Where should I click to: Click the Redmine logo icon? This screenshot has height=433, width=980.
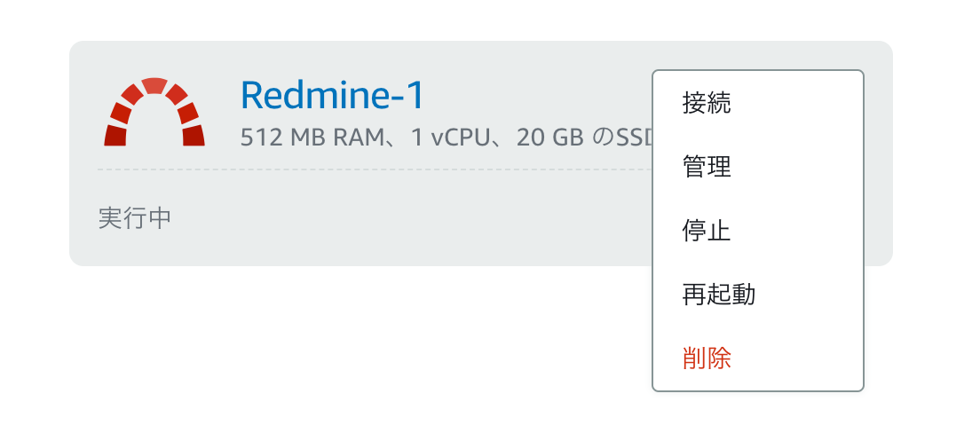pos(154,112)
